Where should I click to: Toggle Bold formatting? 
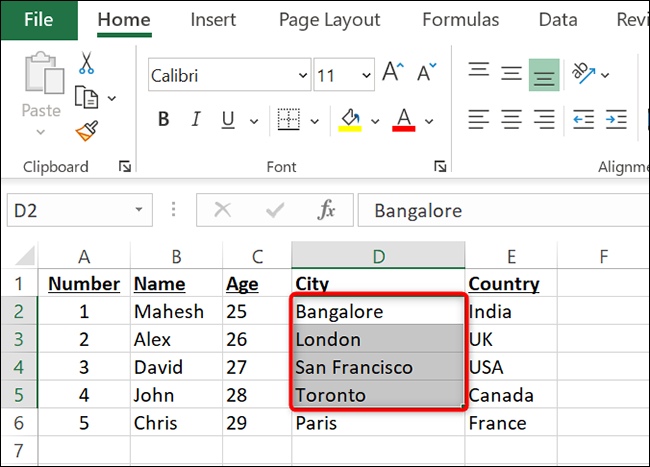pyautogui.click(x=164, y=121)
